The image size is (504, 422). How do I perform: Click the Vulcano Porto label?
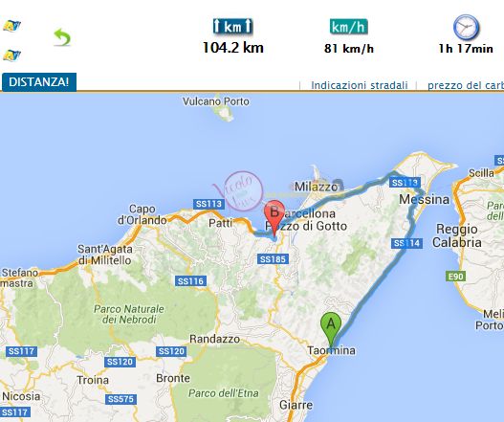(x=216, y=101)
